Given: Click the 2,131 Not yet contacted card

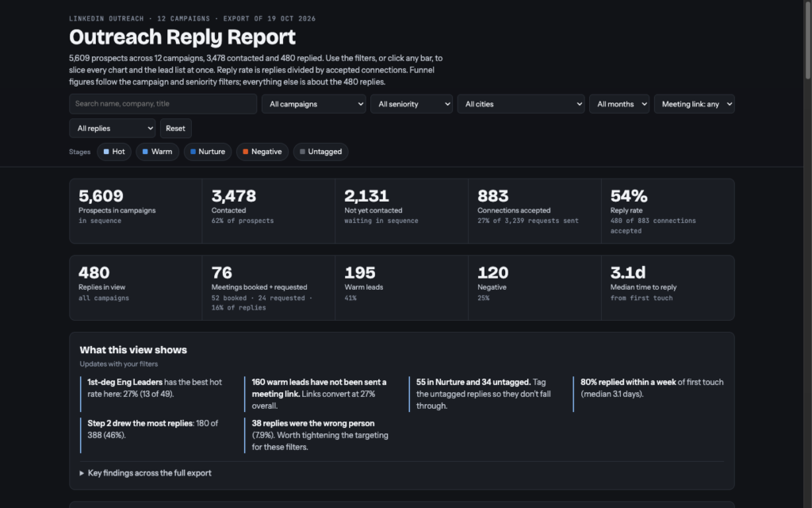Looking at the screenshot, I should pyautogui.click(x=401, y=211).
